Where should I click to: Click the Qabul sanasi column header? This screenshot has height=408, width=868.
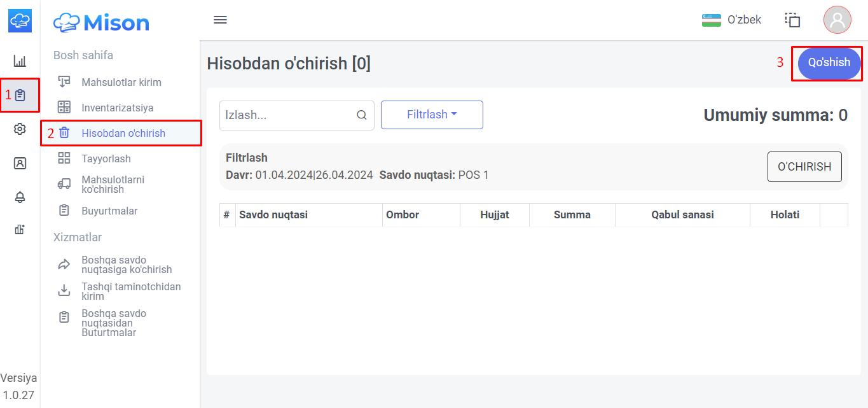(x=682, y=215)
